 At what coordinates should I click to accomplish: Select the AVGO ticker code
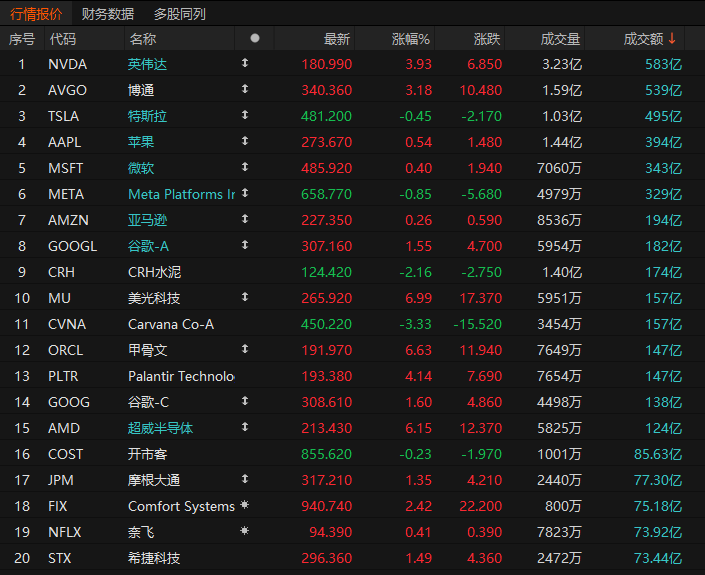tap(67, 90)
